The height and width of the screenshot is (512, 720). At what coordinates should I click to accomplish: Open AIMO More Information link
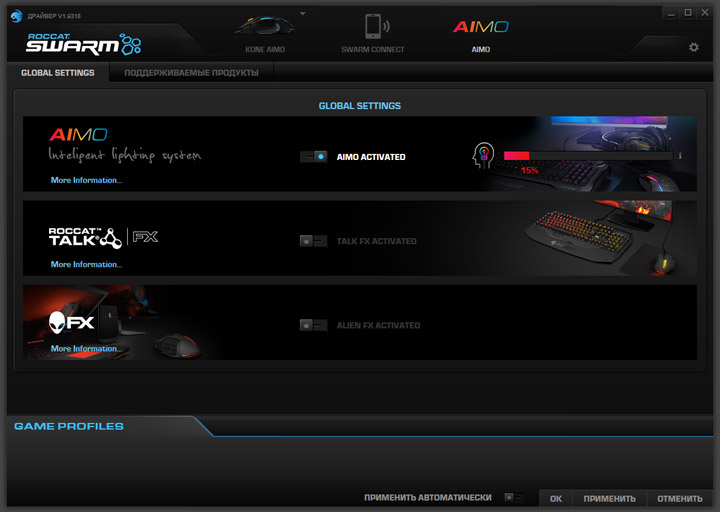[86, 180]
